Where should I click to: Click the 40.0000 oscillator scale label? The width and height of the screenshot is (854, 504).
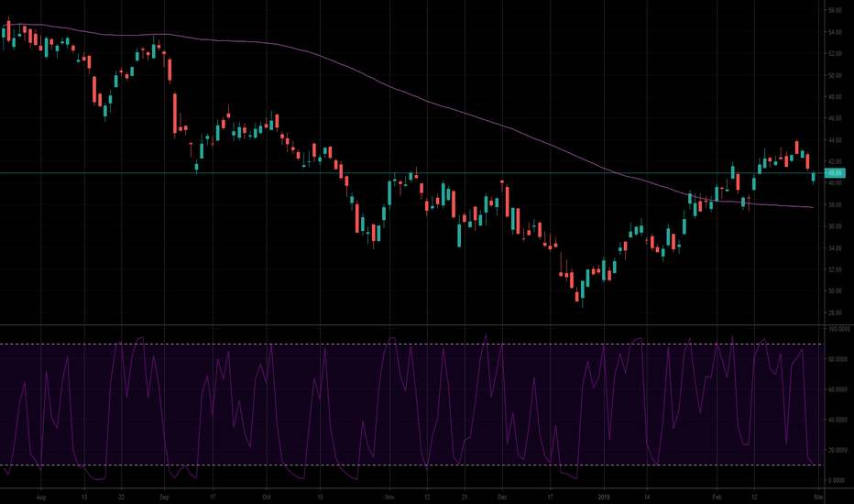pyautogui.click(x=838, y=420)
